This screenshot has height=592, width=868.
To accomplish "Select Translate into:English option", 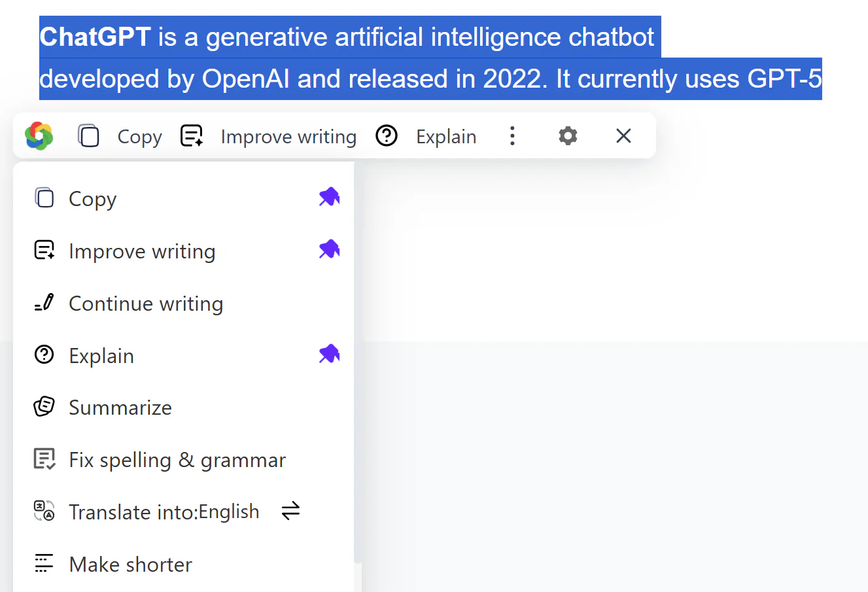I will point(164,511).
